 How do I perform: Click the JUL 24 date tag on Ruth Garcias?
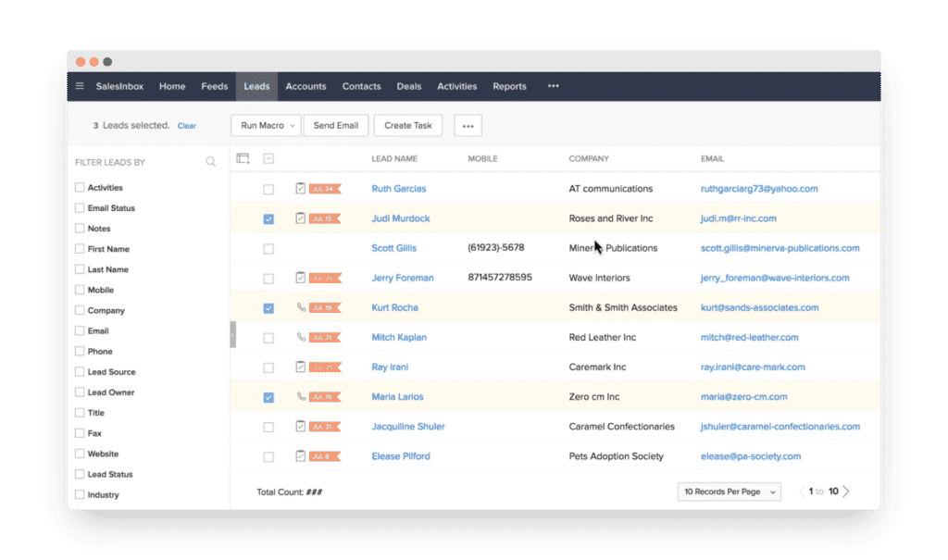(x=324, y=188)
